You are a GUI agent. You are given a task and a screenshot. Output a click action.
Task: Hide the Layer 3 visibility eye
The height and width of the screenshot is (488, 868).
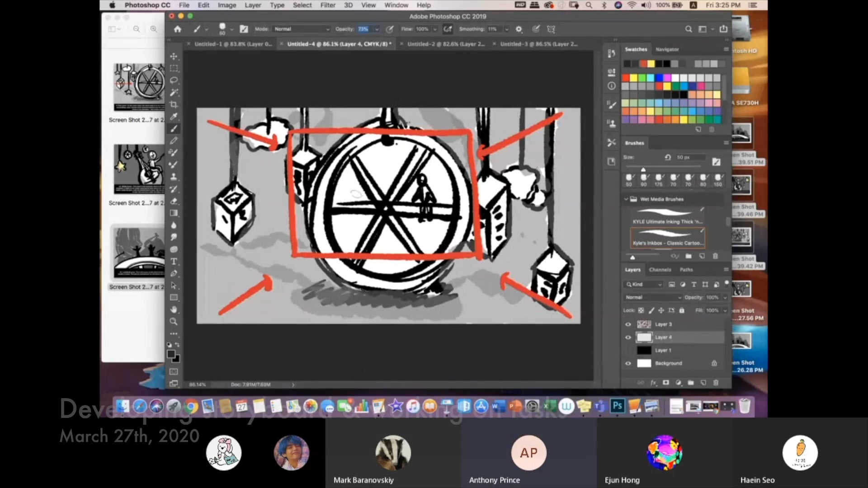point(628,324)
